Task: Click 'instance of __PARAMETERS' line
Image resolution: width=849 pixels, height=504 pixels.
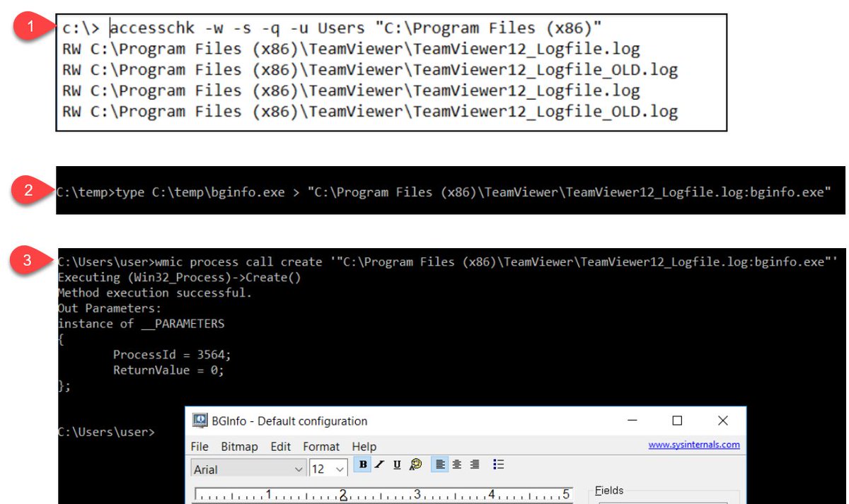Action: click(141, 324)
